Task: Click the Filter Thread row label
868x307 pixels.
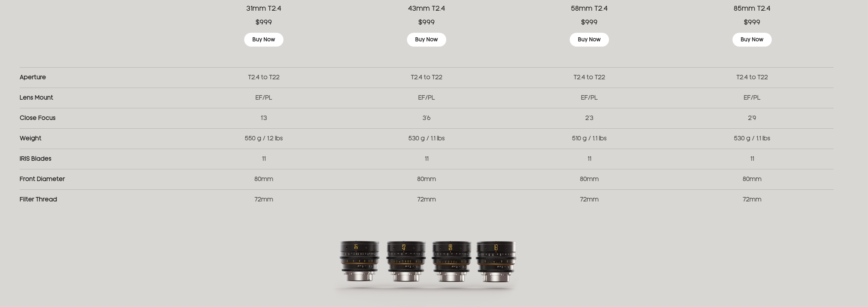Action: click(x=38, y=199)
